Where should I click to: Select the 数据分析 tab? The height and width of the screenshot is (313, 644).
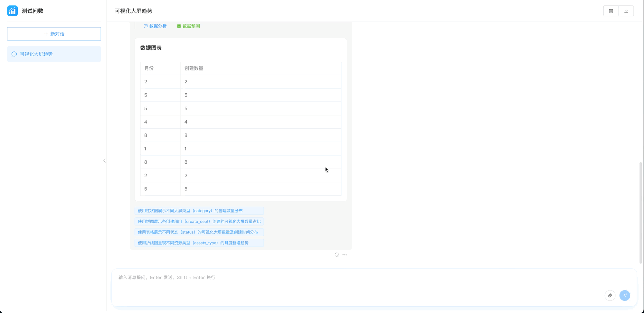pyautogui.click(x=155, y=26)
